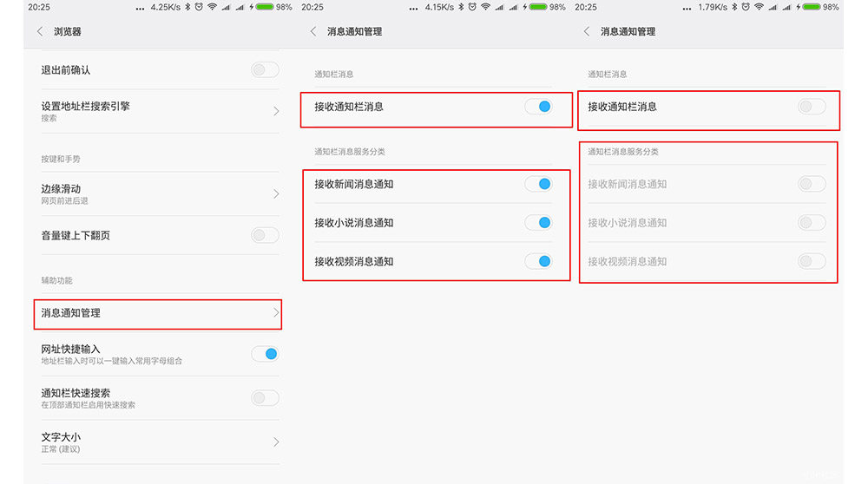Enable 通知栏快速搜索 toggle

(x=265, y=398)
